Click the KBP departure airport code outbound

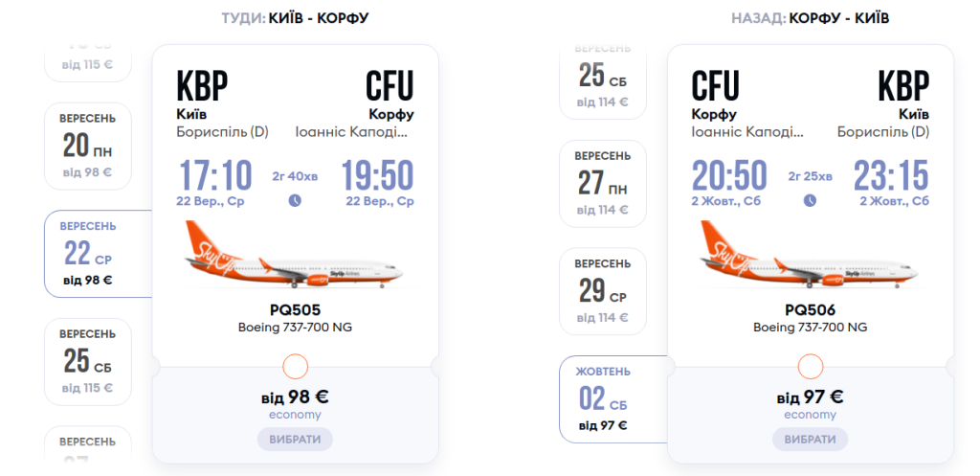pos(203,88)
